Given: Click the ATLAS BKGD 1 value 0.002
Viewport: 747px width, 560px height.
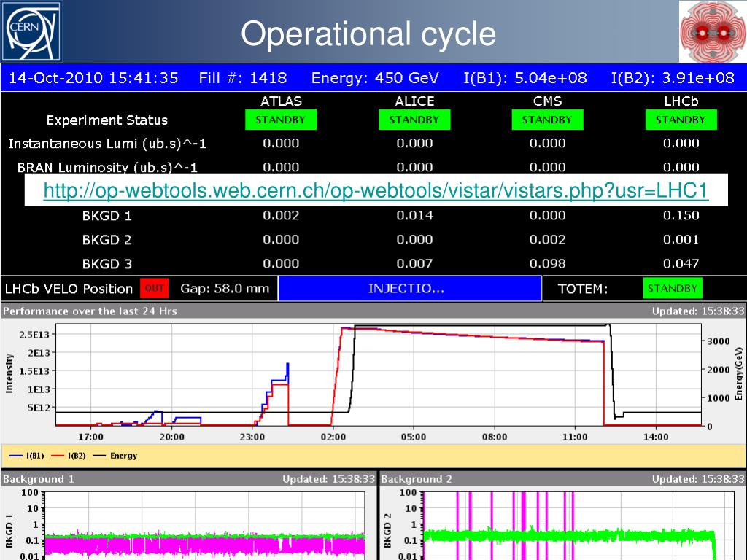Looking at the screenshot, I should point(281,215).
